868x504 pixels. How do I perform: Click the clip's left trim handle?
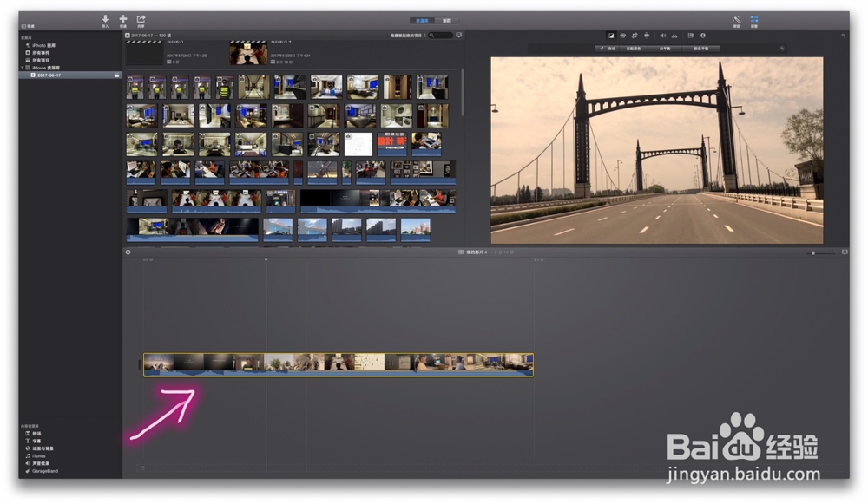coord(140,365)
